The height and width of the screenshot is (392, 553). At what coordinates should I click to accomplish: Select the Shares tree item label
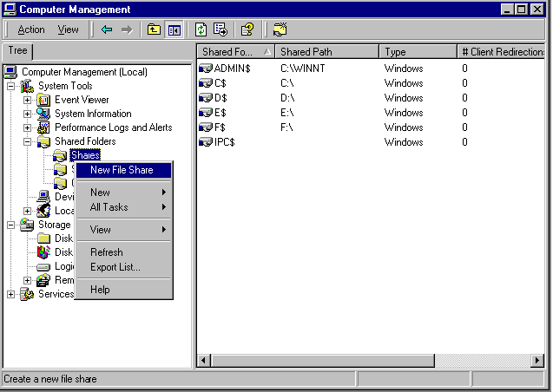pos(85,155)
